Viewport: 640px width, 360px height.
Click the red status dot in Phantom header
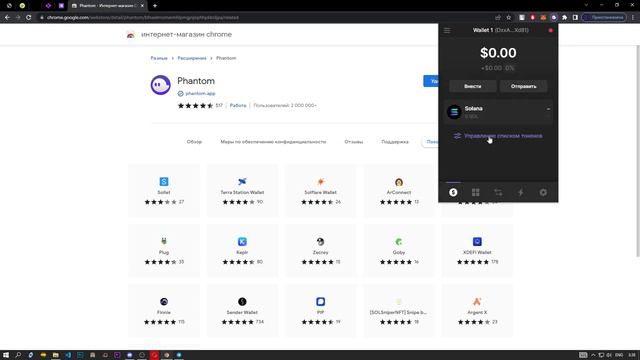coord(550,30)
